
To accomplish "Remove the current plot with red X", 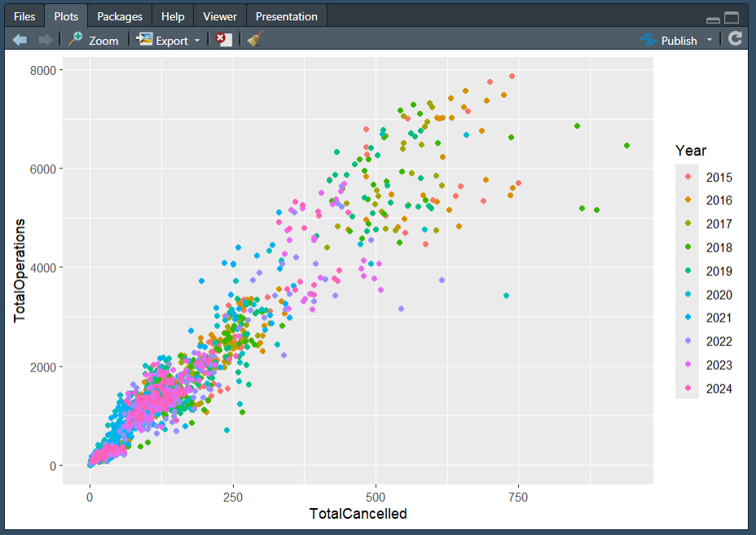I will (x=223, y=40).
